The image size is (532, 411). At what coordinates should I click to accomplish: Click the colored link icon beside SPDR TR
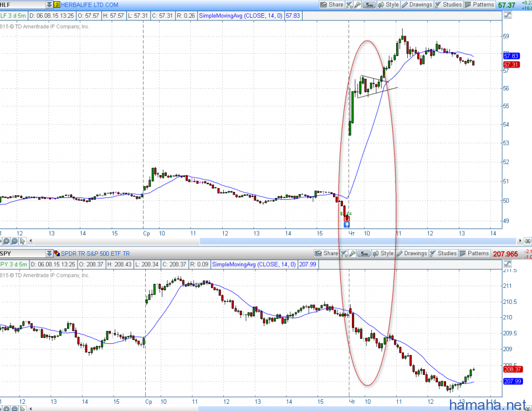[x=57, y=253]
